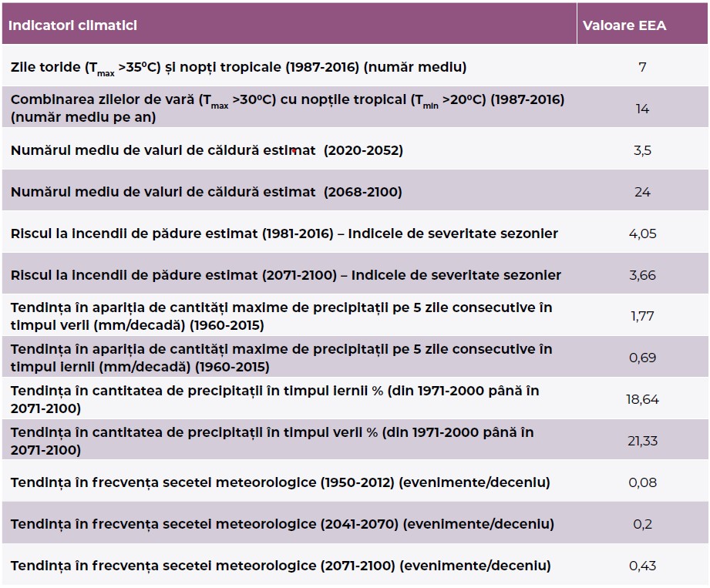
Task: Click the value 18,64
Action: pyautogui.click(x=642, y=399)
